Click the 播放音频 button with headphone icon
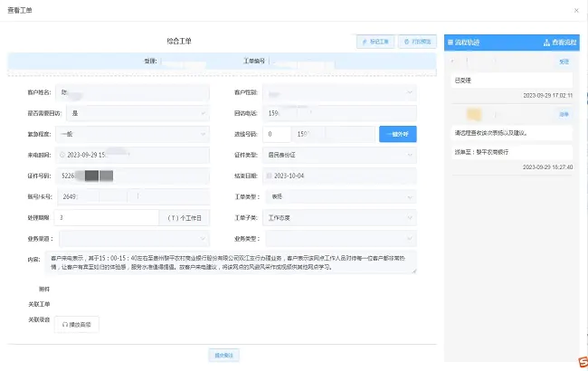Image resolution: width=588 pixels, height=371 pixels. click(x=77, y=325)
